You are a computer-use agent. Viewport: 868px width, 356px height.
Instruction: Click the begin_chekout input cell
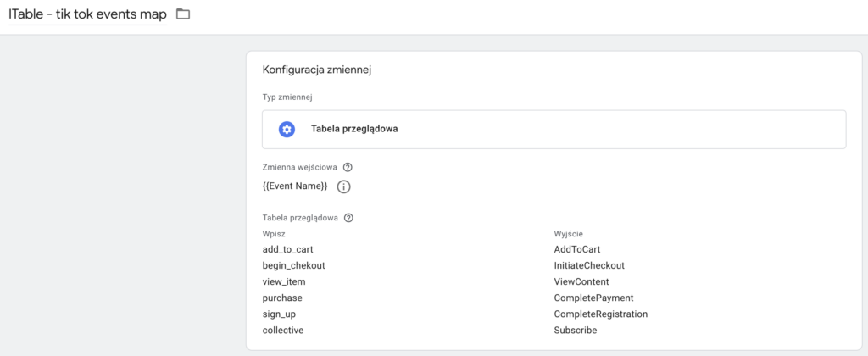pos(293,265)
